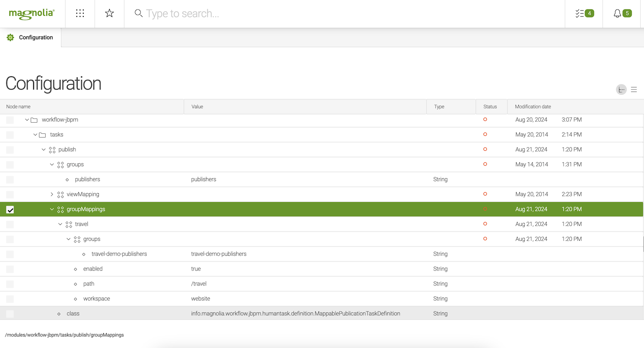Open the Configuration tab
The height and width of the screenshot is (348, 644).
point(31,38)
